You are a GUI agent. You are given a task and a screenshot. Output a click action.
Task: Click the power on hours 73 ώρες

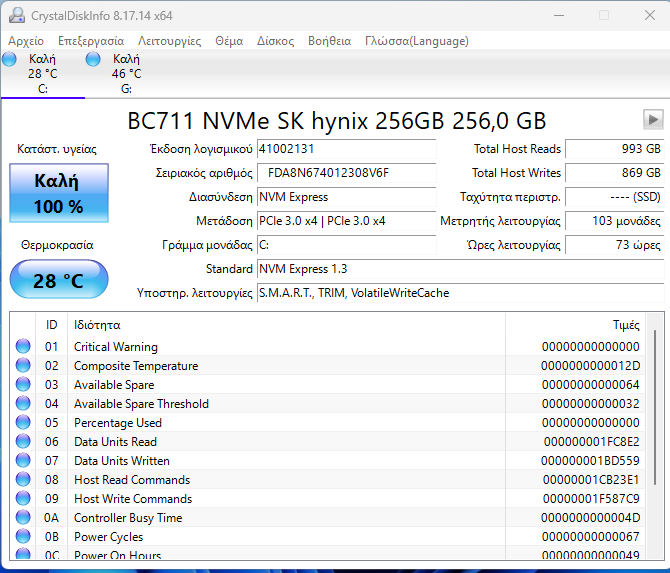(x=615, y=245)
